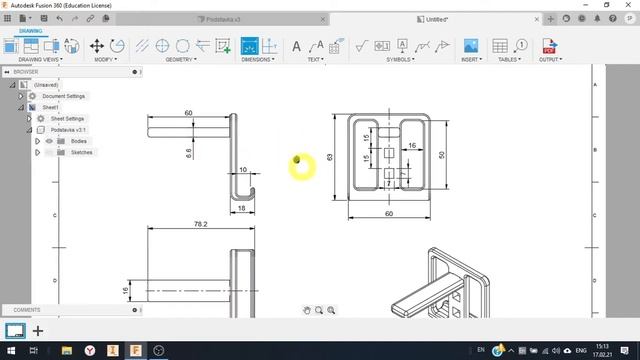Select the DRAWING ribbon tab
The width and height of the screenshot is (640, 360).
(x=31, y=31)
